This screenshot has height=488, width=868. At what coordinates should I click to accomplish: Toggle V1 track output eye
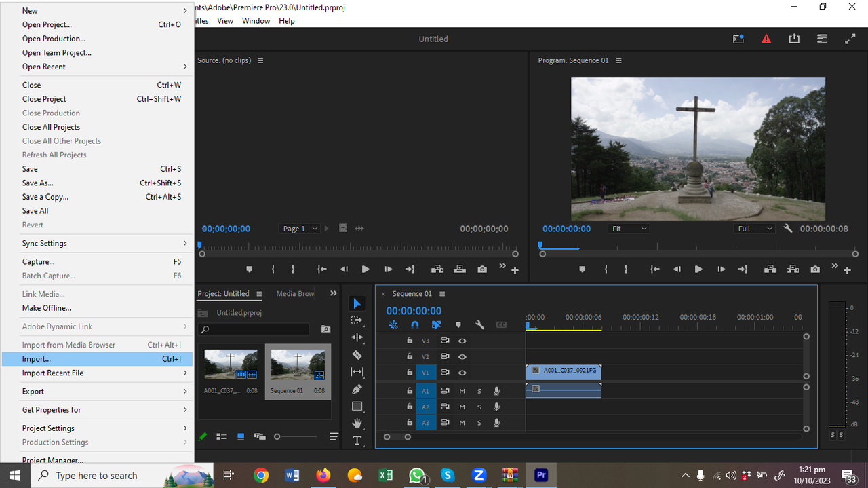(462, 373)
